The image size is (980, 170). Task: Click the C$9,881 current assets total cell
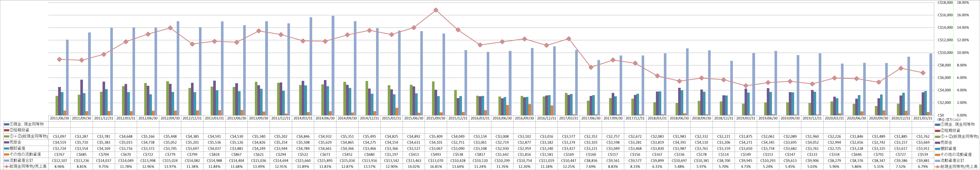(x=923, y=161)
